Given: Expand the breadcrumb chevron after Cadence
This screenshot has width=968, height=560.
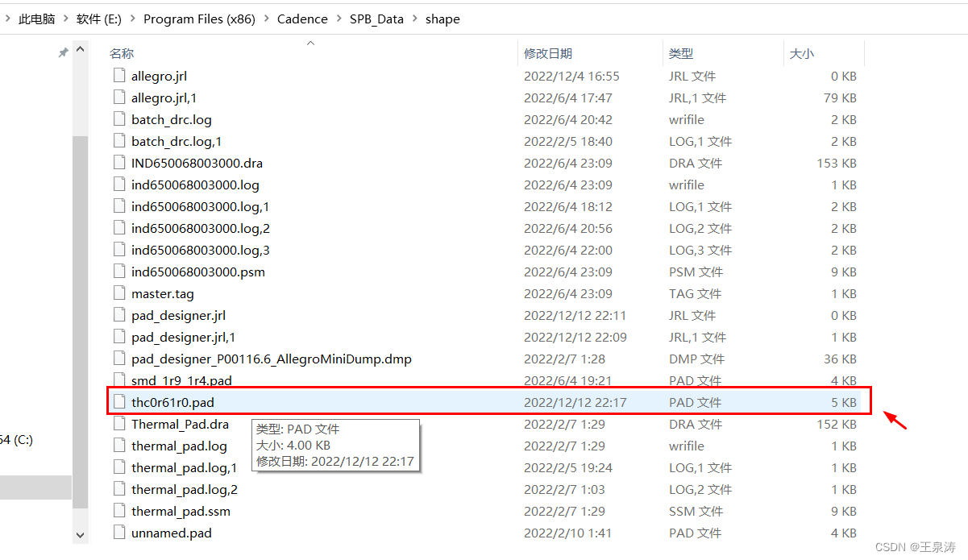Looking at the screenshot, I should click(339, 19).
